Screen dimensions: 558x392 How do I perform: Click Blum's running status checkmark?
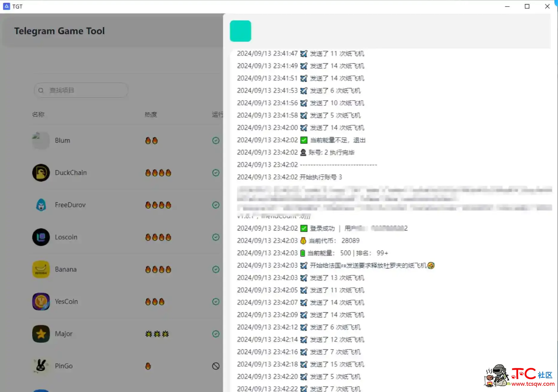216,140
